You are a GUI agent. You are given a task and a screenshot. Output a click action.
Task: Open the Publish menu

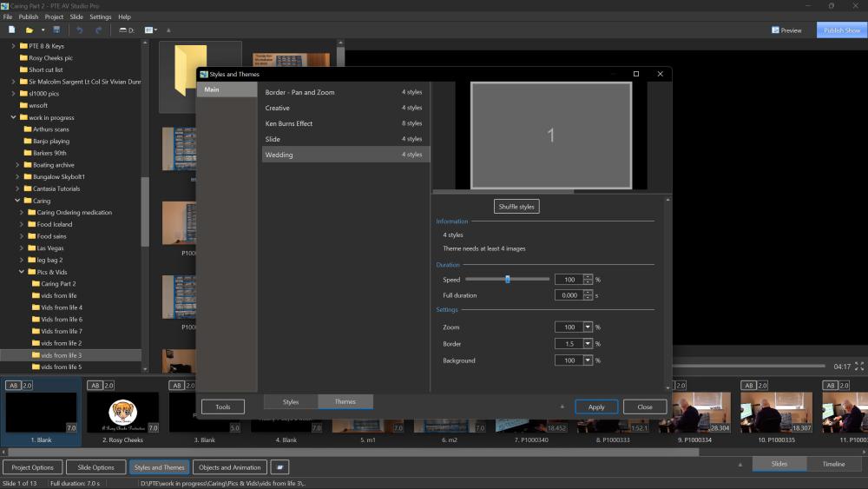pyautogui.click(x=29, y=17)
